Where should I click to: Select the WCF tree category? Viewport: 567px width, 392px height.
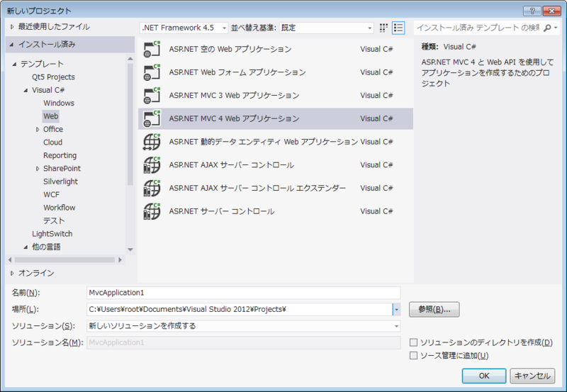[51, 194]
